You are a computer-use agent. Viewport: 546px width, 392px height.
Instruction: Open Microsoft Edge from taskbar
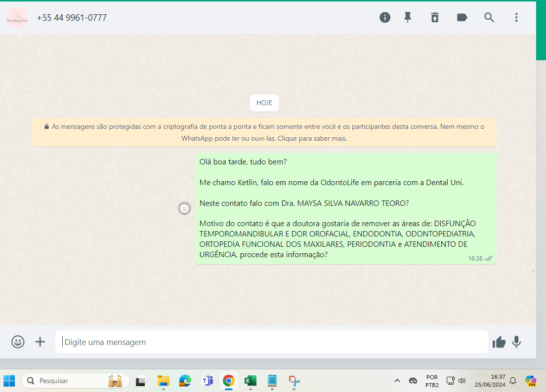click(x=185, y=381)
